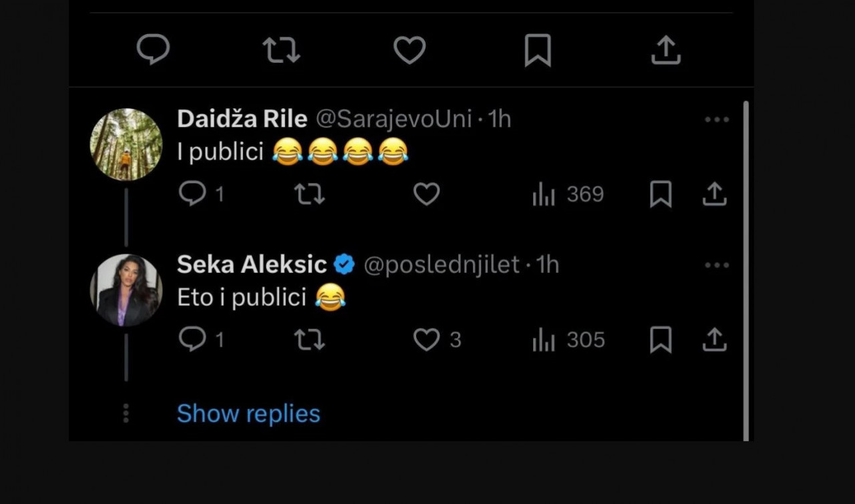This screenshot has width=855, height=504.
Task: Repost Daidža Rile's comment
Action: pyautogui.click(x=310, y=194)
